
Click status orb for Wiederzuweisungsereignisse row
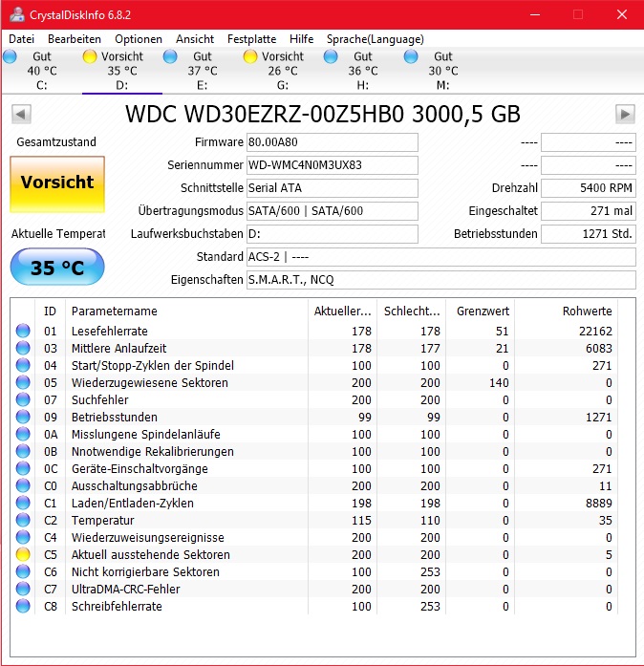pyautogui.click(x=23, y=537)
